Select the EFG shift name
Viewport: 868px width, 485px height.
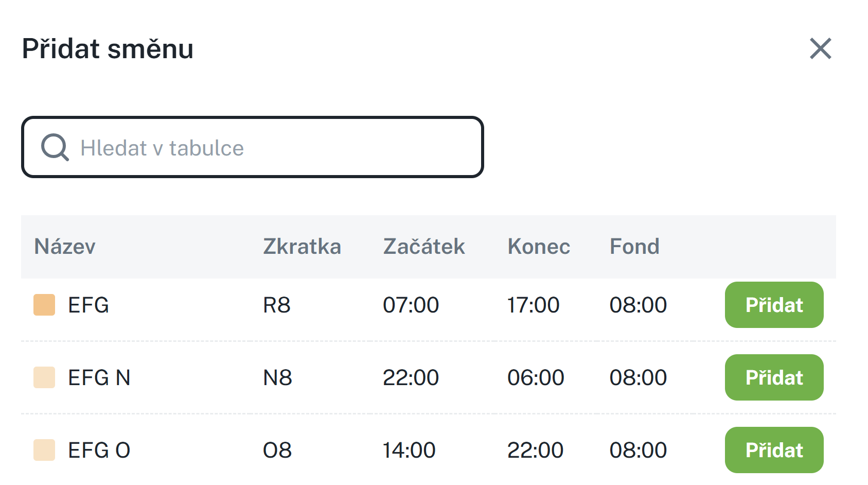(x=88, y=305)
